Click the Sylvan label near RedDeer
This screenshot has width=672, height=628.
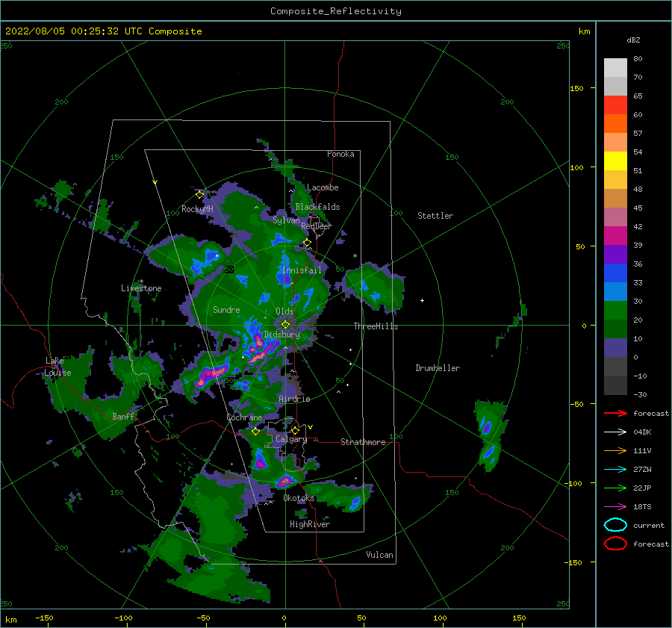[x=286, y=220]
